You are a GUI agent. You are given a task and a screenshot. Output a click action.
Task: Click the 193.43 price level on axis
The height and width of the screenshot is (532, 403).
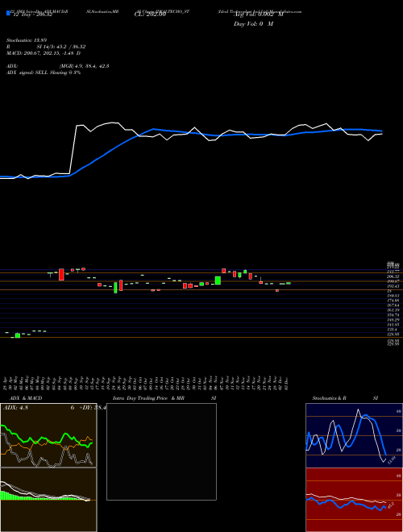point(393,286)
